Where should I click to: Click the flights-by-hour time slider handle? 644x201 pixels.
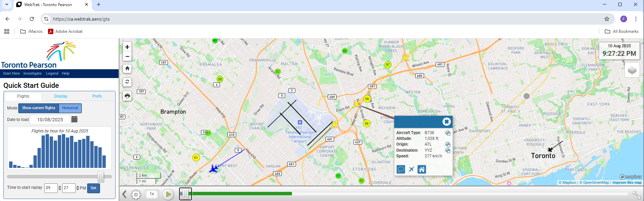point(100,177)
